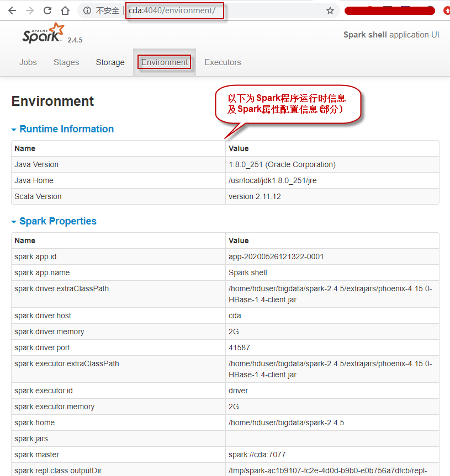Click the browser forward arrow
The image size is (450, 476).
point(29,10)
